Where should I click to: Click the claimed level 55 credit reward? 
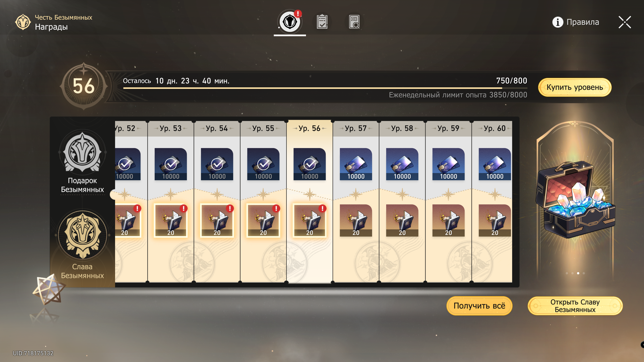pos(263,164)
